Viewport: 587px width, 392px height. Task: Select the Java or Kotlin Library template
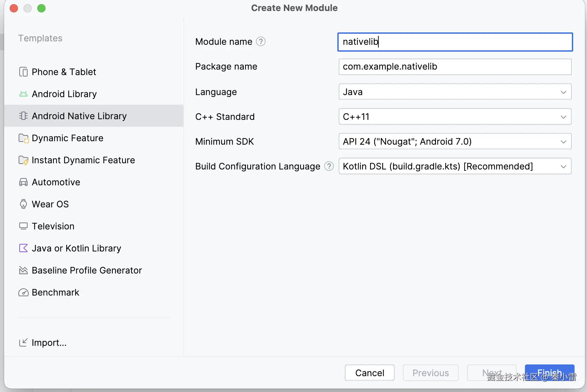(76, 248)
